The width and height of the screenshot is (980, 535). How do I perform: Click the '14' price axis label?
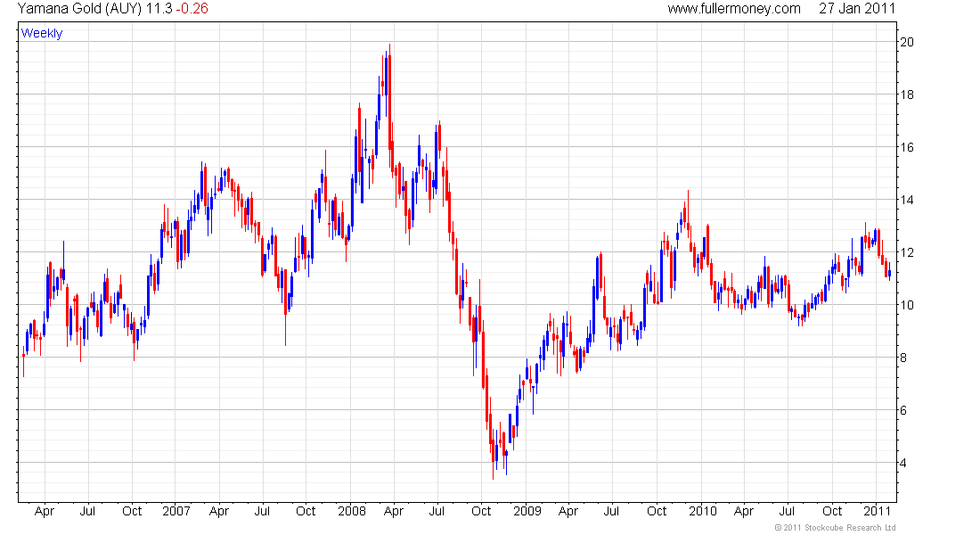point(906,200)
